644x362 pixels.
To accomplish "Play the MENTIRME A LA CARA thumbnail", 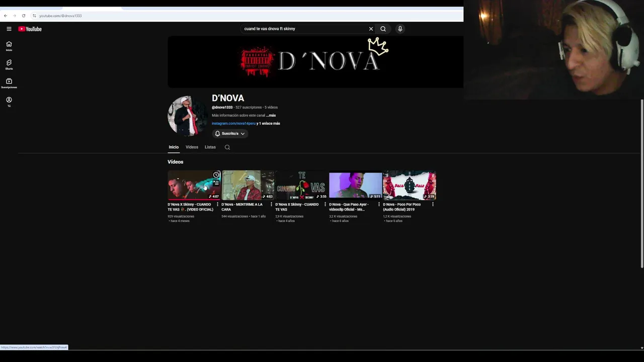I will 248,185.
